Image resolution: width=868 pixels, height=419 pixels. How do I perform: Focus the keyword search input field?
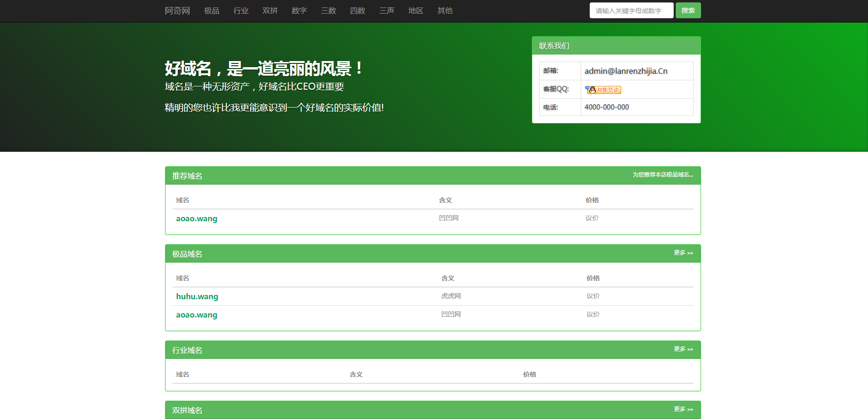pyautogui.click(x=631, y=10)
